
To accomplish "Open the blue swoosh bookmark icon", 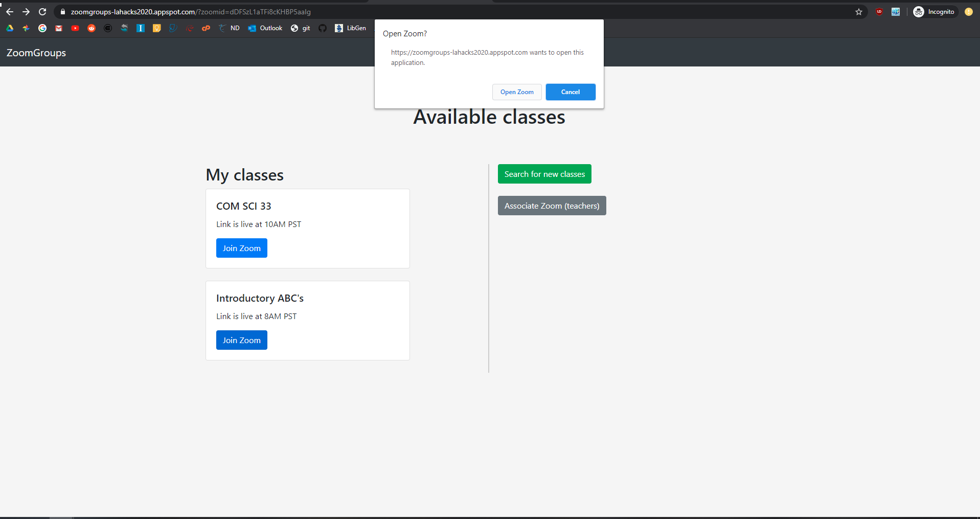I will click(x=173, y=28).
